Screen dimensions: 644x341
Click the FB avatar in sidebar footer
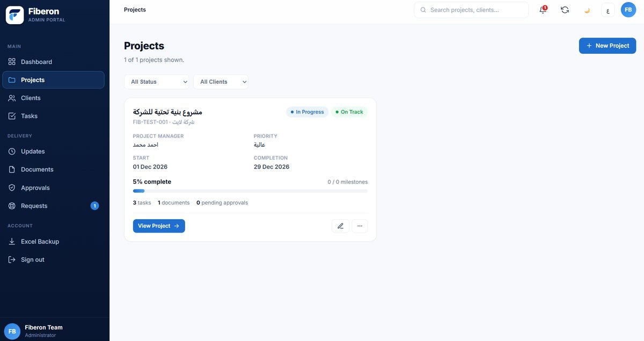click(12, 331)
